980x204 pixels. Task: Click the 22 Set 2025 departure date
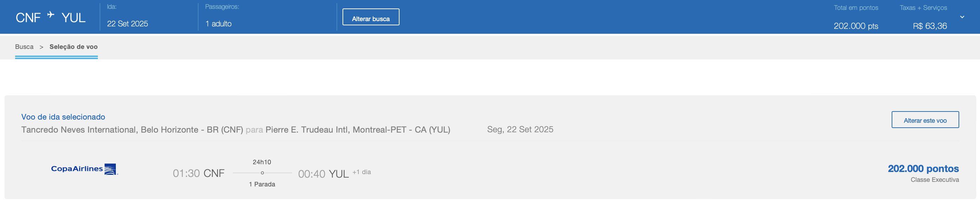coord(127,24)
